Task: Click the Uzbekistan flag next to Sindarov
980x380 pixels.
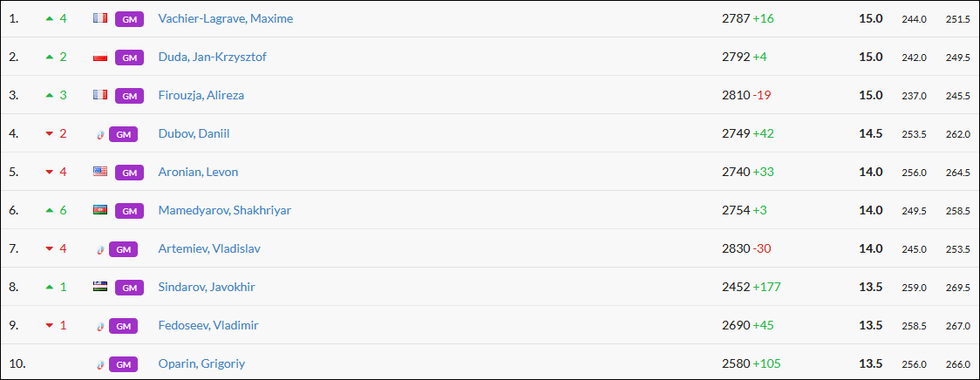Action: point(100,287)
